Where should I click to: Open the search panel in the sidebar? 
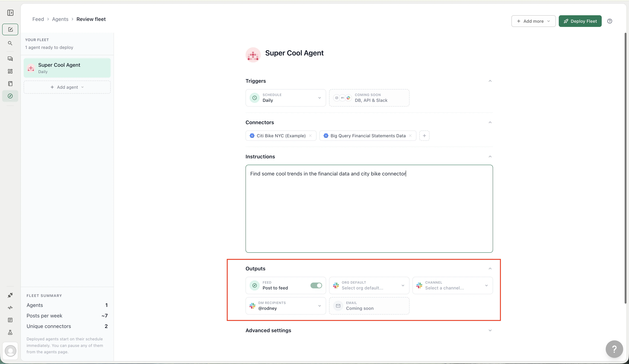point(10,43)
